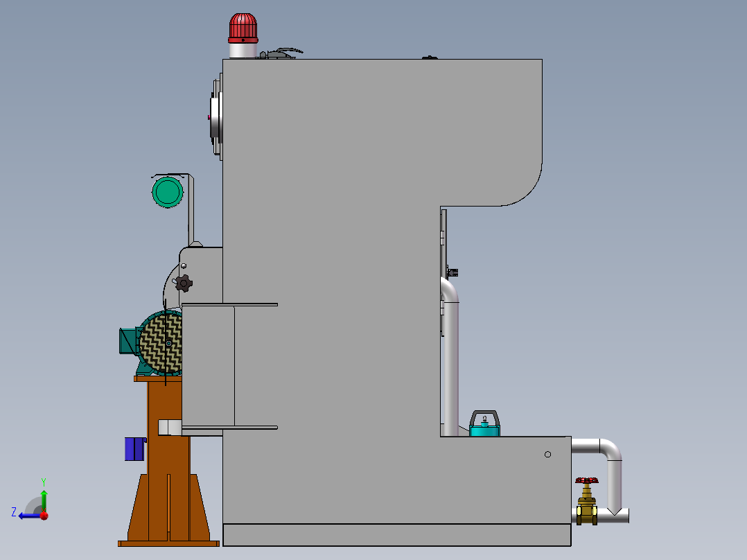Click the red origin point of triad
The image size is (747, 560).
click(44, 516)
